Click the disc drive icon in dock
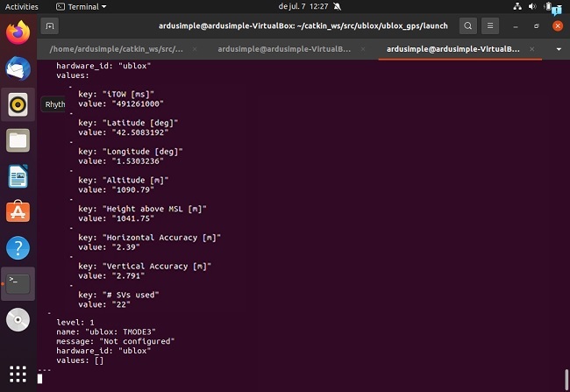Screen dimensions: 570x392 [x=18, y=320]
